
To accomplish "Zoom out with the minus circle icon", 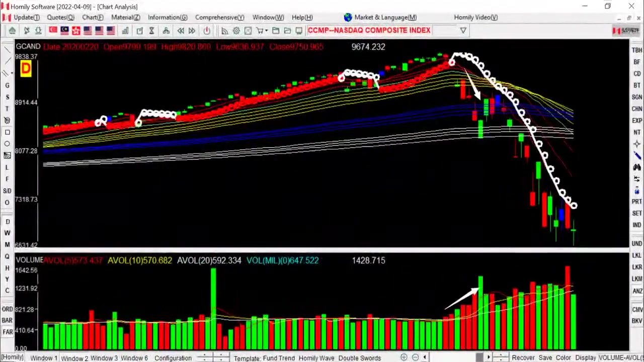I will pyautogui.click(x=415, y=357).
